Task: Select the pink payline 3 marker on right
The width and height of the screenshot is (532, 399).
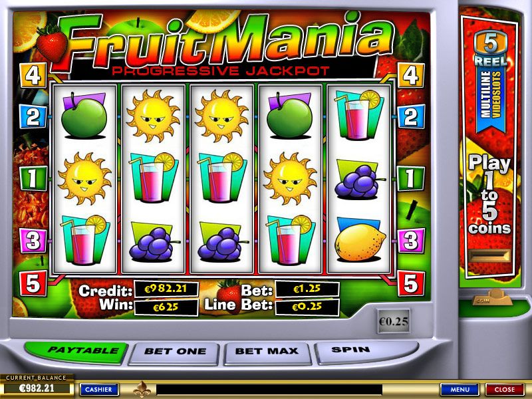Action: pyautogui.click(x=411, y=241)
